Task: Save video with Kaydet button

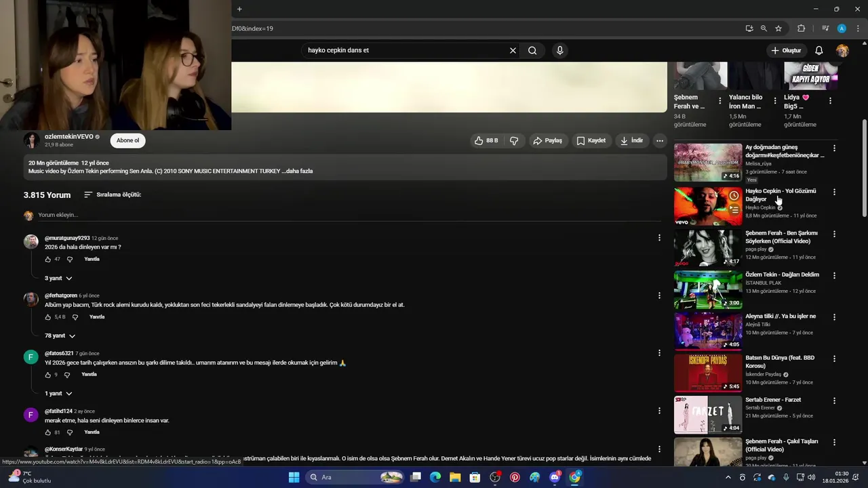Action: [x=591, y=140]
